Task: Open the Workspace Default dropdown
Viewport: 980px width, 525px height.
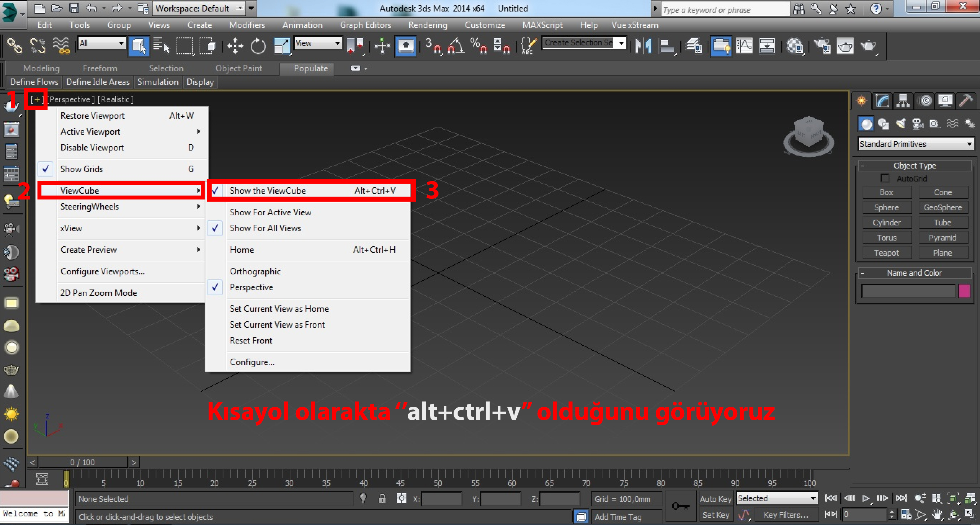Action: pyautogui.click(x=240, y=8)
